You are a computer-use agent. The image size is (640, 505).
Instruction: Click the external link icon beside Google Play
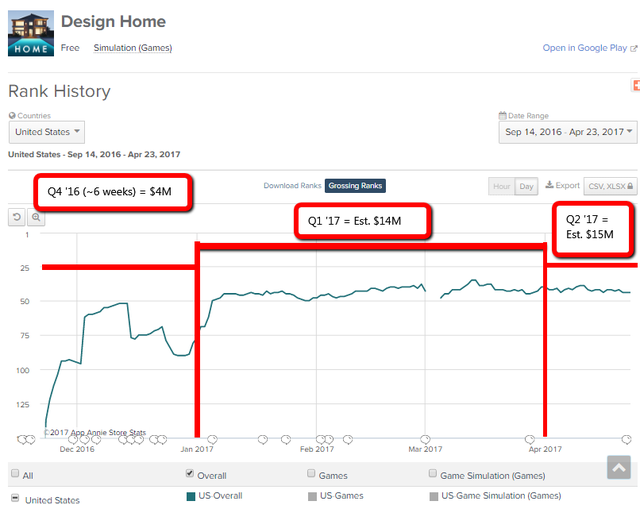click(x=633, y=49)
